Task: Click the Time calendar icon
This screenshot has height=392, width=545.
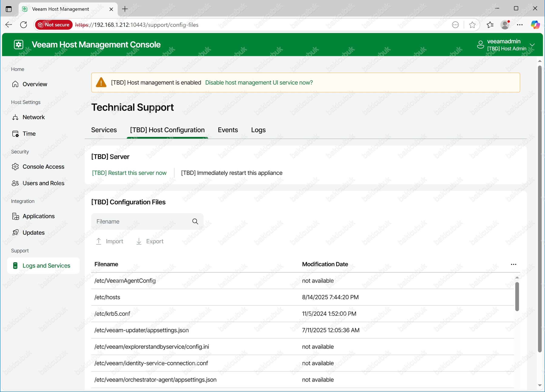Action: [x=15, y=134]
